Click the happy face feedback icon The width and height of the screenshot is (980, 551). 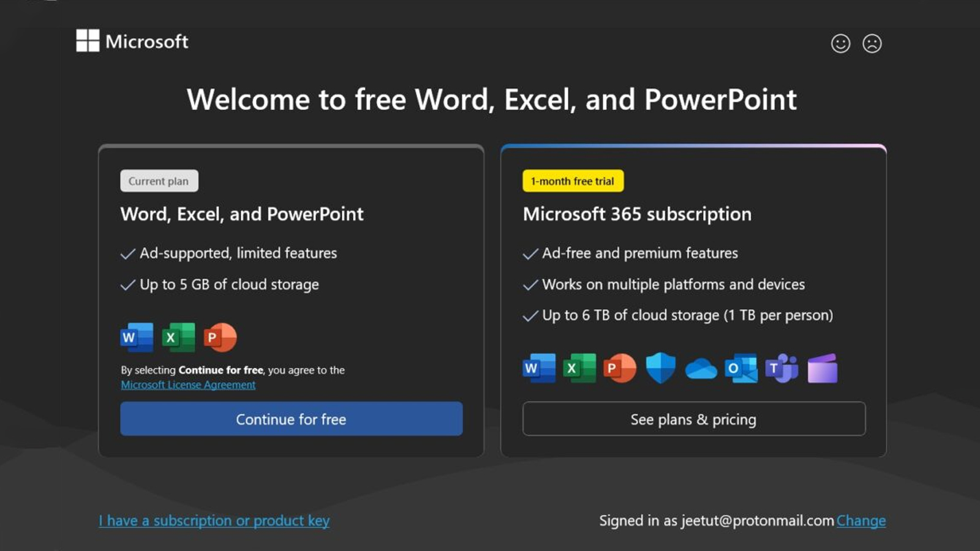tap(840, 43)
